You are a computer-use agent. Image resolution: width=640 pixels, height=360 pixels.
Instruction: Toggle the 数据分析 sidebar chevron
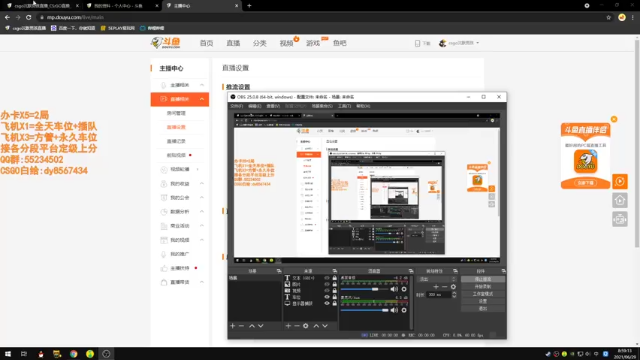[202, 211]
